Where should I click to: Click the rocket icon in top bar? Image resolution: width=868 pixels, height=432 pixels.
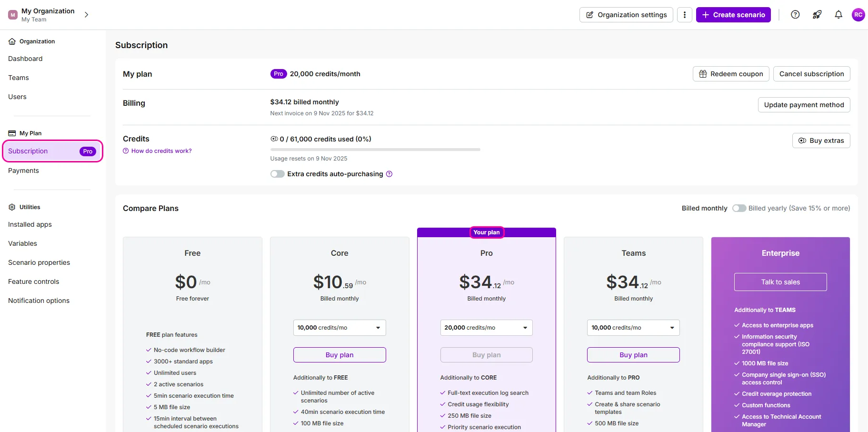pyautogui.click(x=817, y=15)
